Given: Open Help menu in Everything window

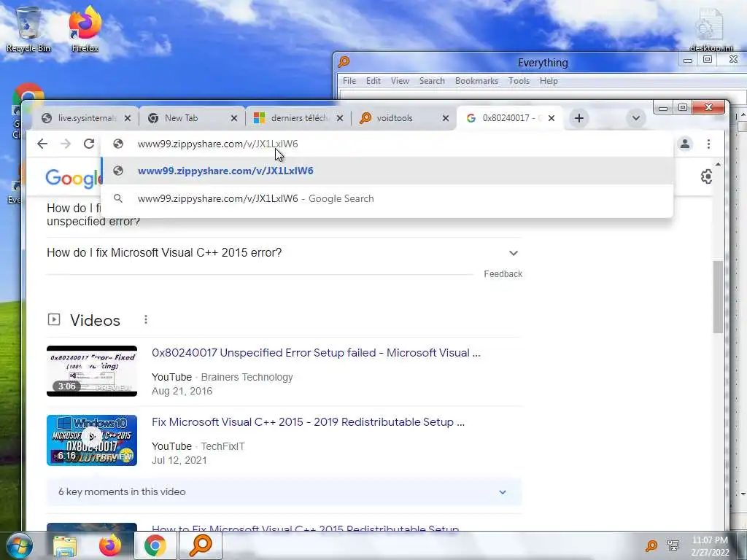Looking at the screenshot, I should [x=549, y=81].
